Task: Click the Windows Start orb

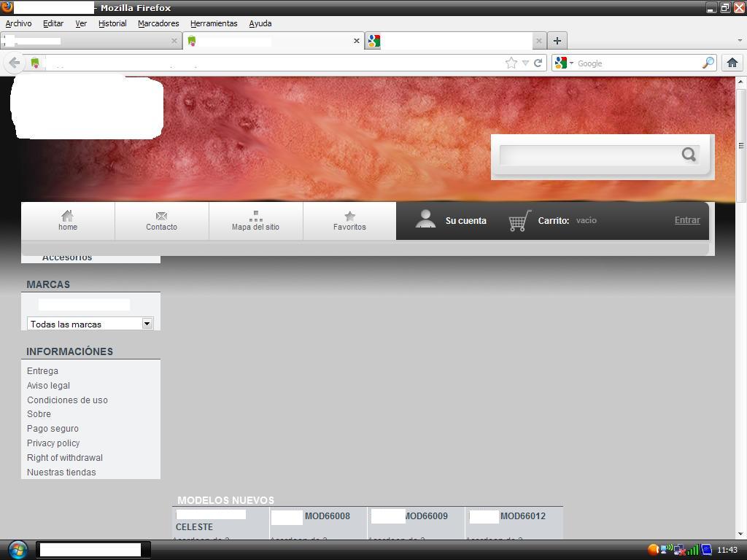Action: tap(18, 550)
